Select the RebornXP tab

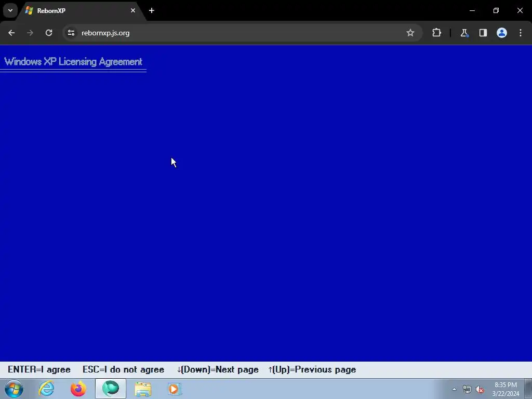[x=82, y=10]
